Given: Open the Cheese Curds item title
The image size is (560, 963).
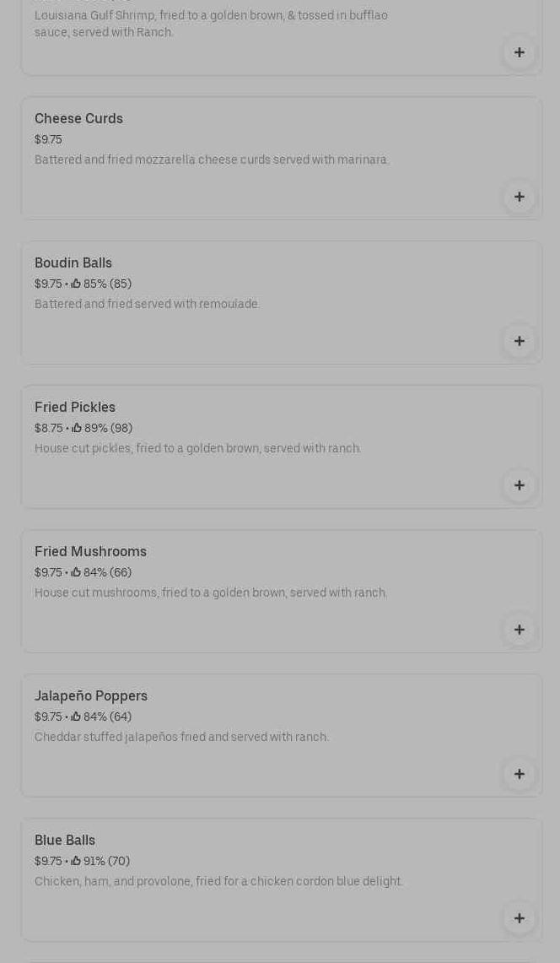Looking at the screenshot, I should click(78, 119).
